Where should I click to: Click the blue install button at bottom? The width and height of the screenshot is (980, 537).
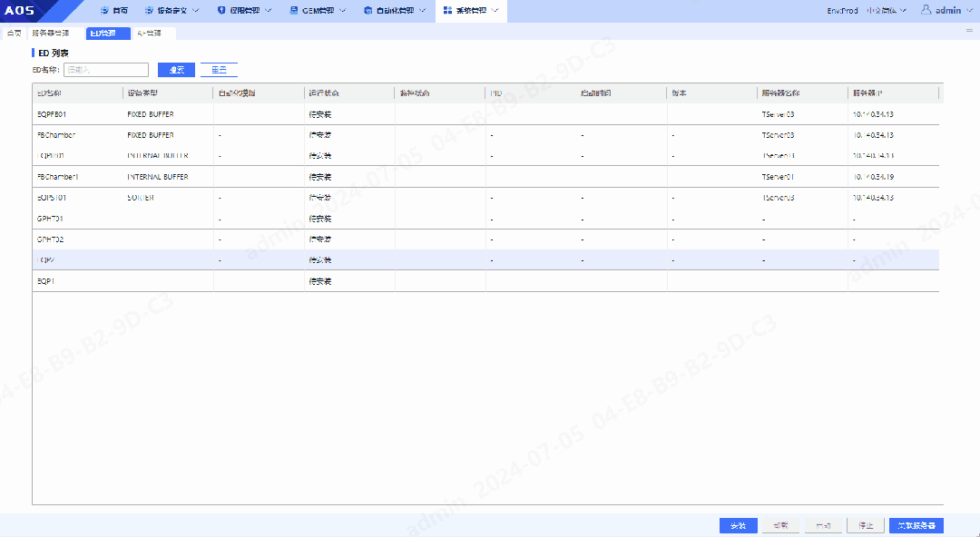point(738,525)
